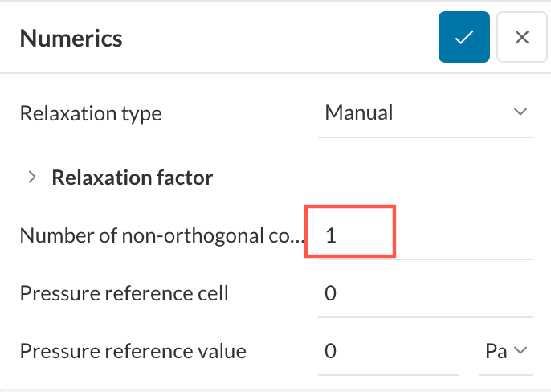Click the chevron next to the Pa unit

click(520, 350)
